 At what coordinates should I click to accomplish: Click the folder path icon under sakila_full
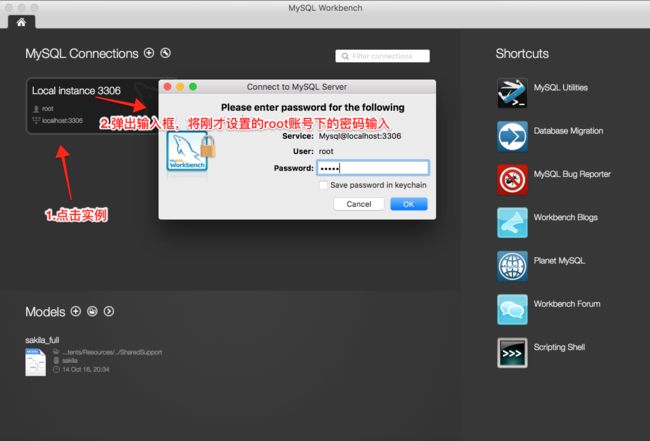coord(57,352)
